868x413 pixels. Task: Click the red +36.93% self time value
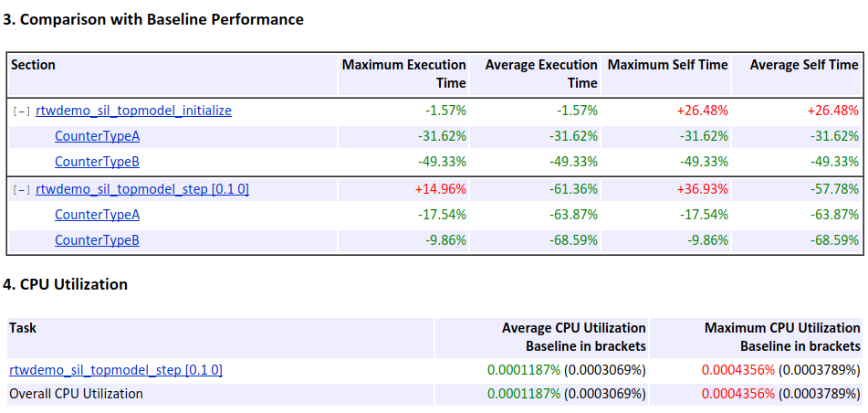pyautogui.click(x=702, y=189)
